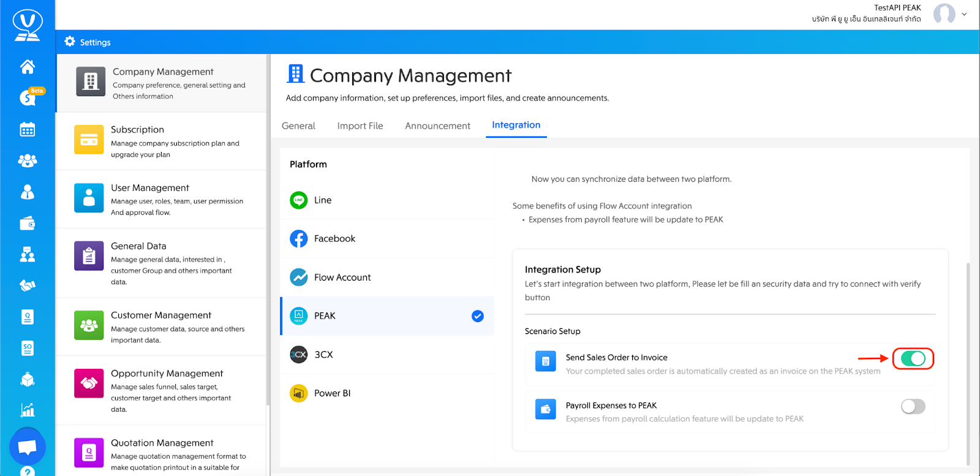This screenshot has width=980, height=476.
Task: Click the Payroll Expenses scenario icon
Action: click(x=546, y=409)
